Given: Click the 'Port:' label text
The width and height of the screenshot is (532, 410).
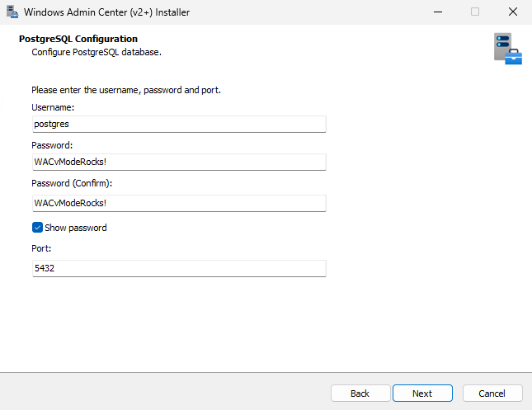Looking at the screenshot, I should [41, 247].
